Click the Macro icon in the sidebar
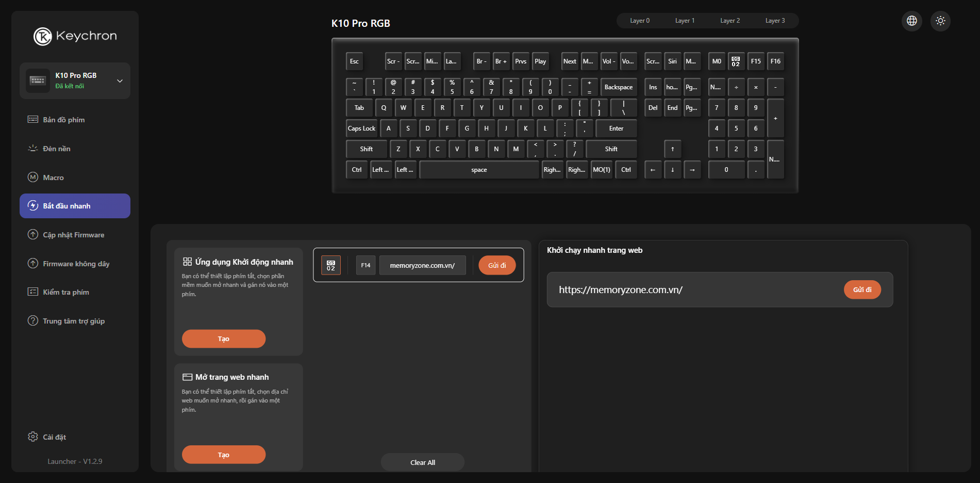 [x=33, y=178]
